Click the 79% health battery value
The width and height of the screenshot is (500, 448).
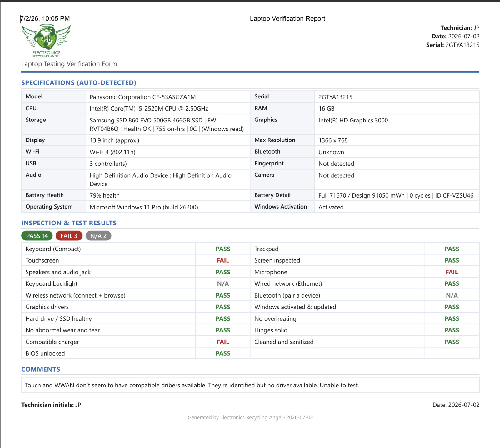click(x=105, y=195)
